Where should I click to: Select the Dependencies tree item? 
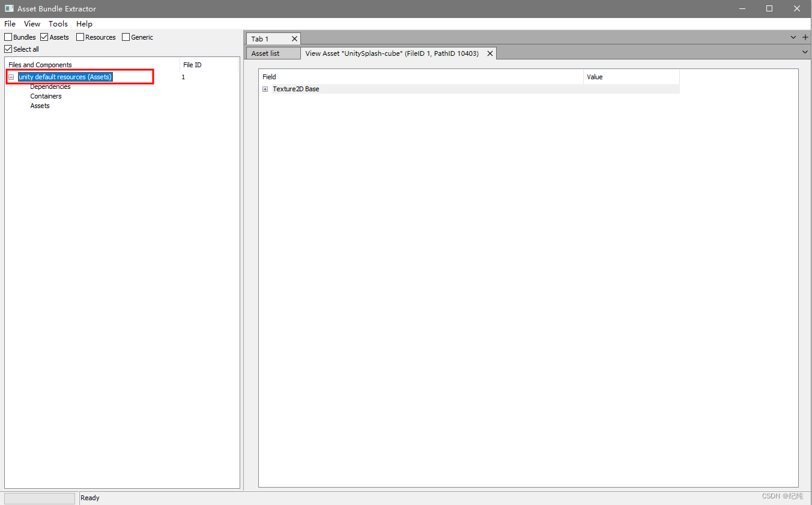(50, 86)
